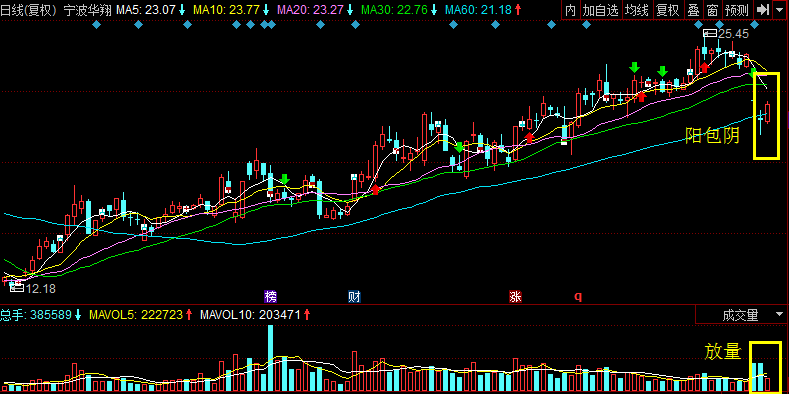Open the 预测 forecast feature

pos(737,10)
